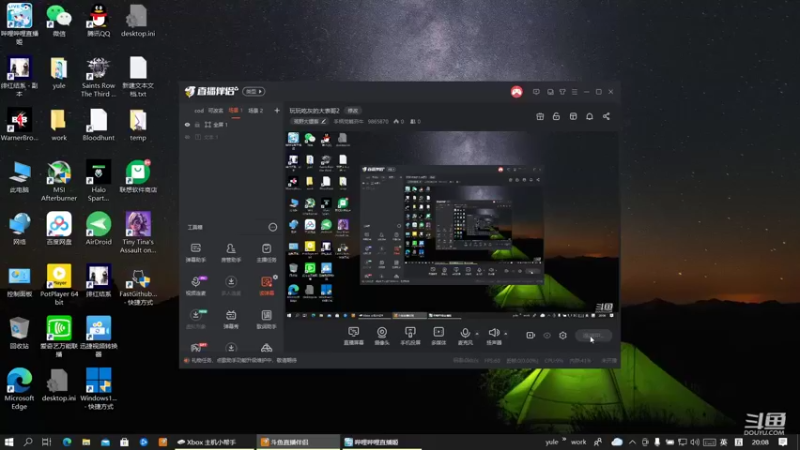Open the bell notification icon above preview
This screenshot has width=800, height=450.
click(589, 116)
